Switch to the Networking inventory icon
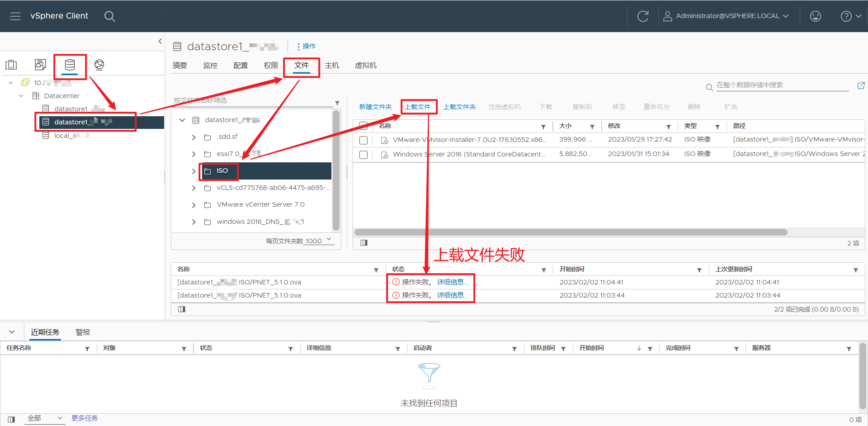This screenshot has width=868, height=426. coord(99,65)
